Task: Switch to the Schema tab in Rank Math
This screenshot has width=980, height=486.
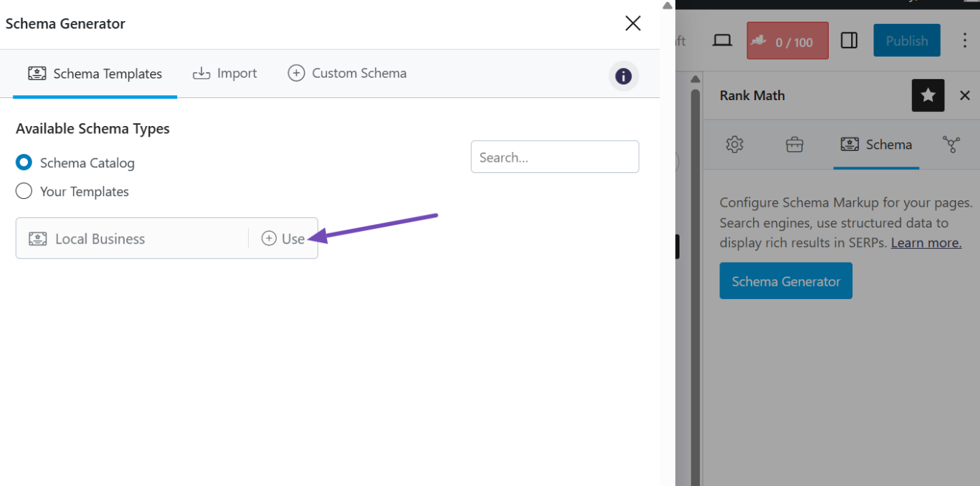Action: point(876,144)
